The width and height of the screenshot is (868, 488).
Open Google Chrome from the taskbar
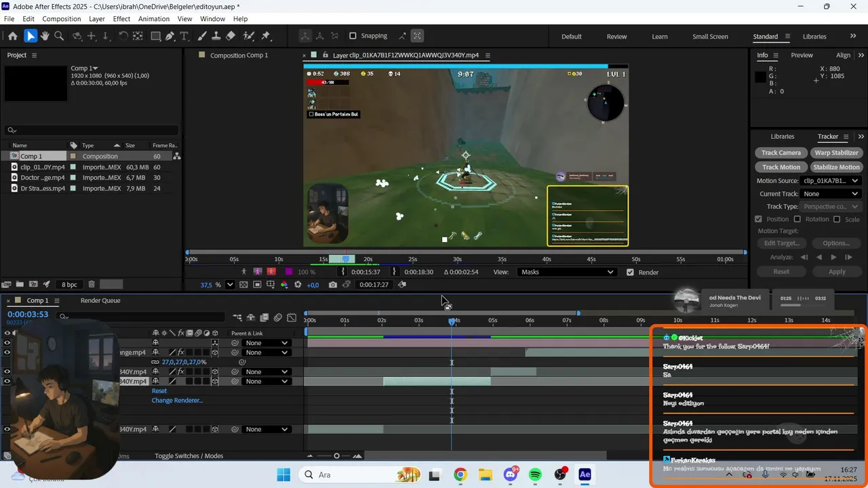[460, 474]
